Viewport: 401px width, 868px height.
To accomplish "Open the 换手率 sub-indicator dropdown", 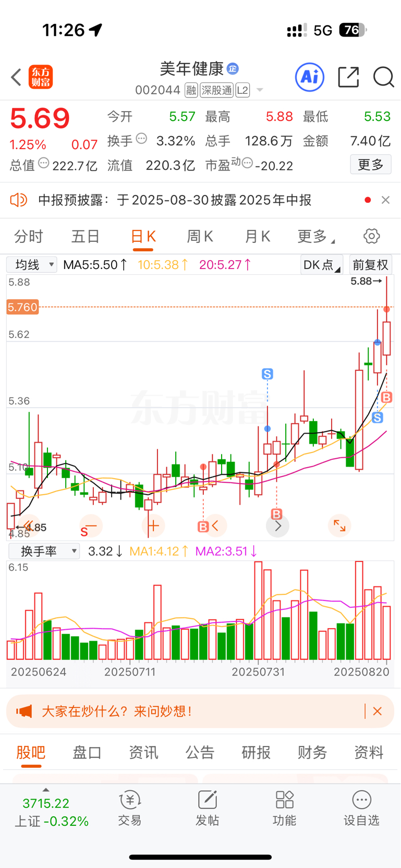I will pos(44,551).
